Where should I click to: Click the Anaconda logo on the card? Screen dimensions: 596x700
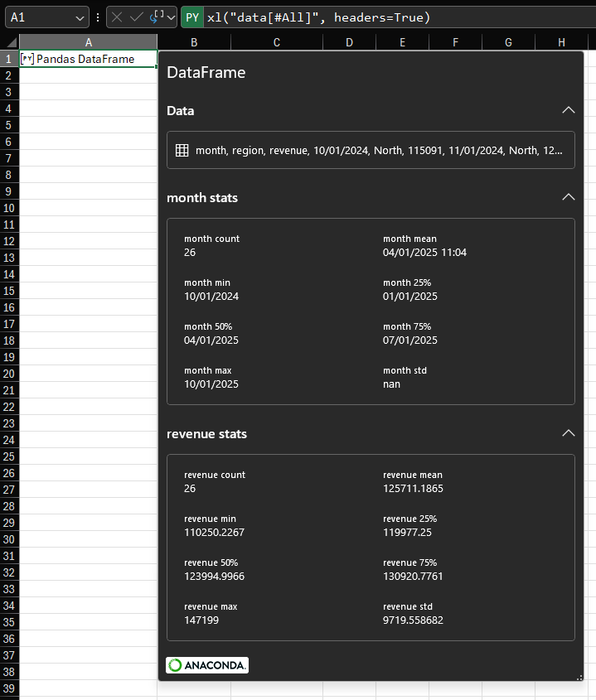click(x=207, y=665)
